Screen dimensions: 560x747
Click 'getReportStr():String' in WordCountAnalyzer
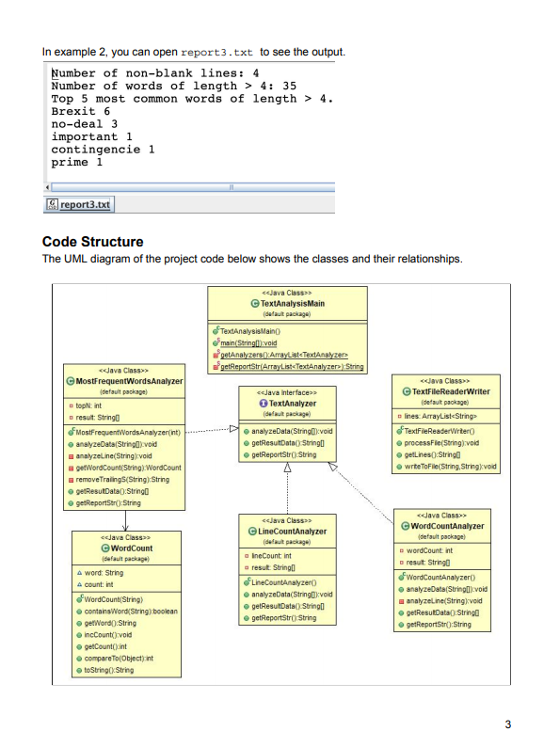pos(435,625)
